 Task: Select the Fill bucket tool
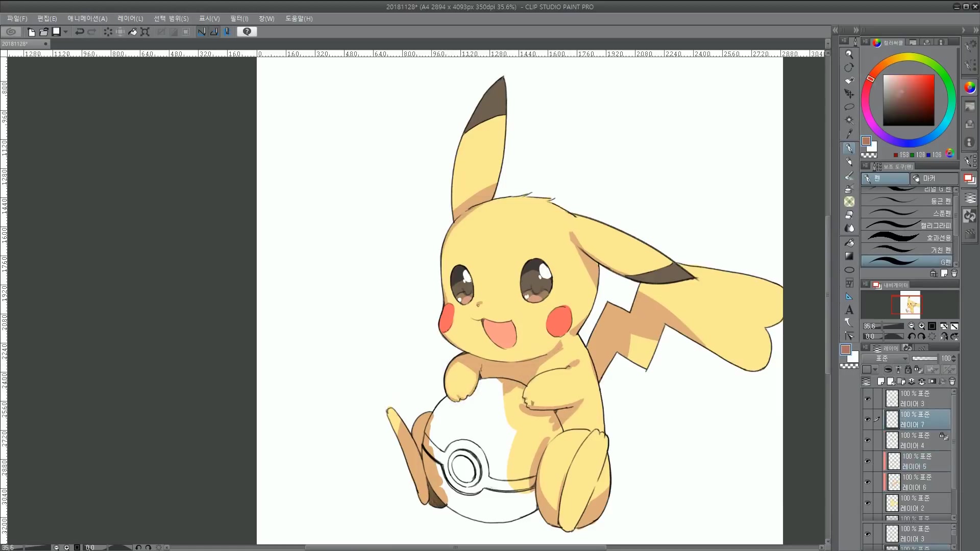849,243
